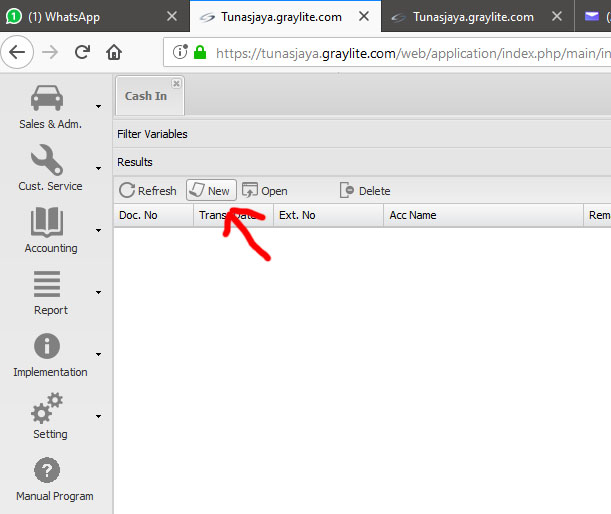This screenshot has width=611, height=514.
Task: Expand the Sales & Adm. dropdown arrow
Action: pyautogui.click(x=98, y=106)
